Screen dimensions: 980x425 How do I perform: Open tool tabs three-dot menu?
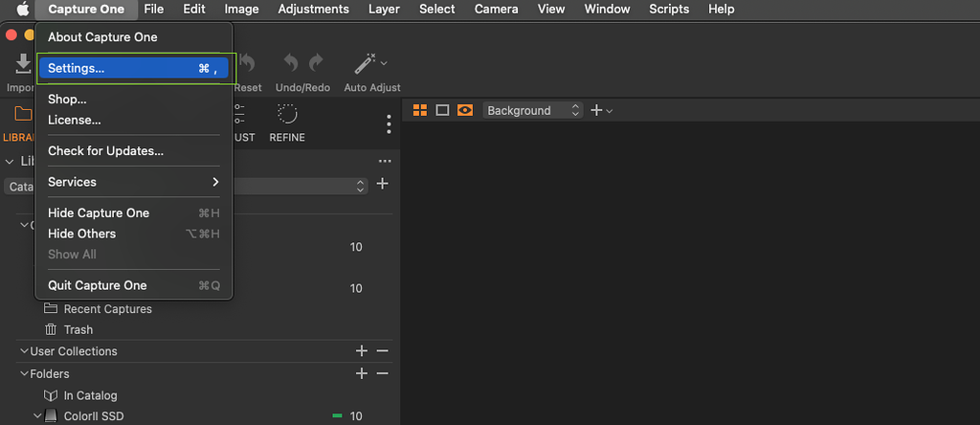(x=389, y=123)
